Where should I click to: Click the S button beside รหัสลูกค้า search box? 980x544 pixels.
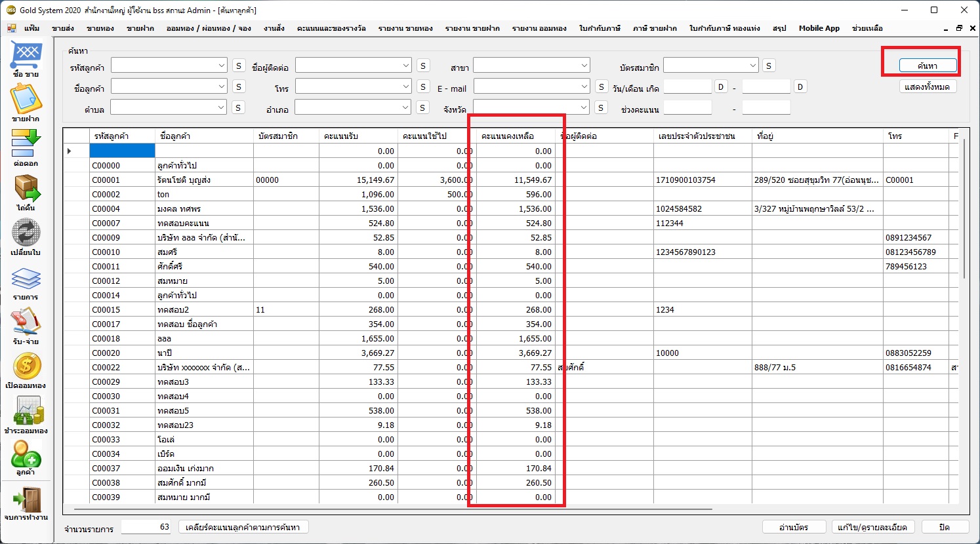point(239,66)
